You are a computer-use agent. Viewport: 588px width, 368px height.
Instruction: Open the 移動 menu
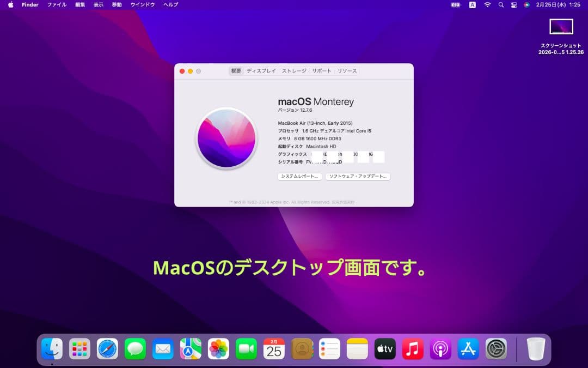pos(117,4)
